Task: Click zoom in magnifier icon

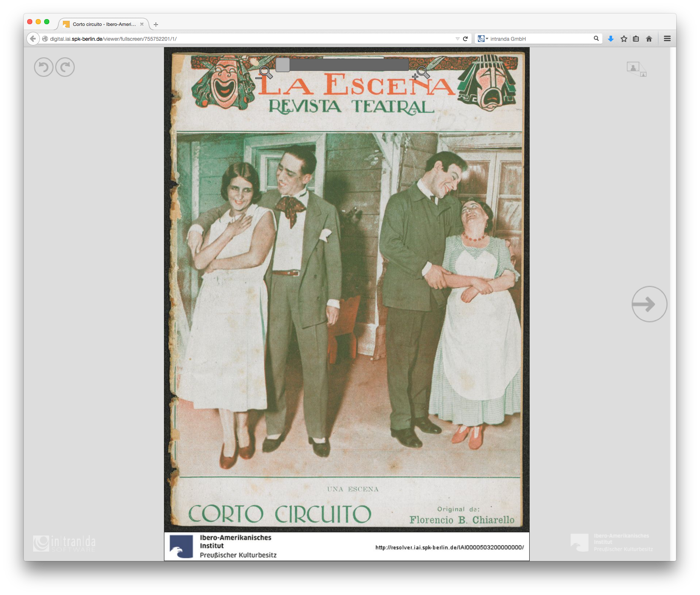Action: [x=421, y=73]
